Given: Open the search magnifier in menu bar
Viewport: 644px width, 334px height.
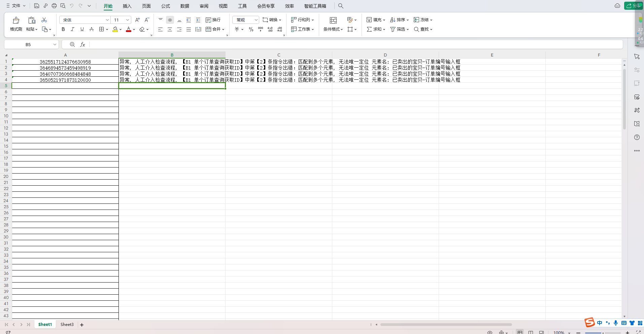Looking at the screenshot, I should [x=341, y=6].
